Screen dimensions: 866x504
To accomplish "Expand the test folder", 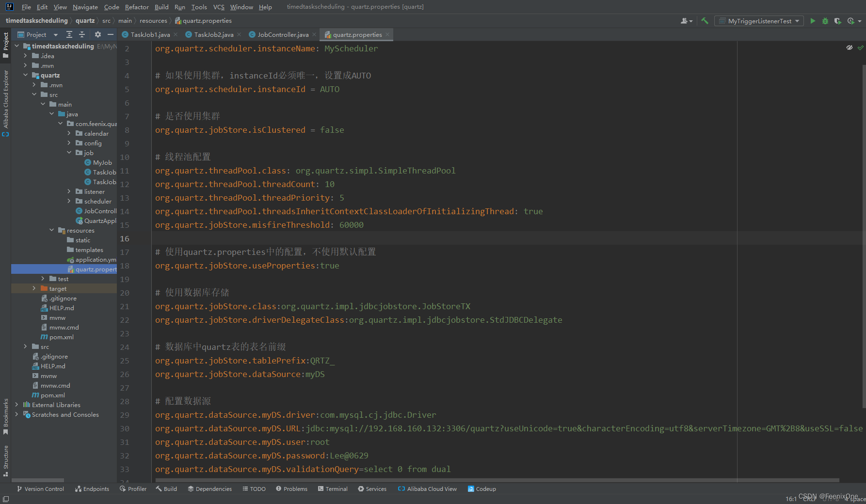I will click(43, 279).
